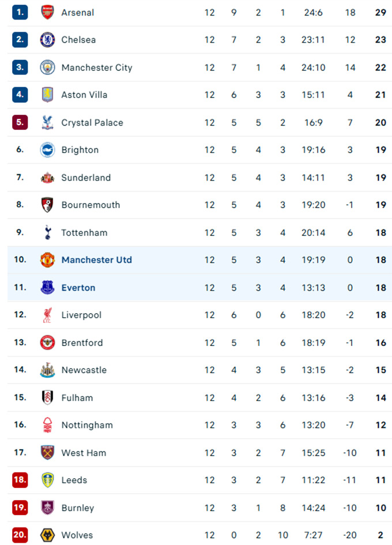Click the red rank 18 badge
The height and width of the screenshot is (545, 392).
point(20,480)
